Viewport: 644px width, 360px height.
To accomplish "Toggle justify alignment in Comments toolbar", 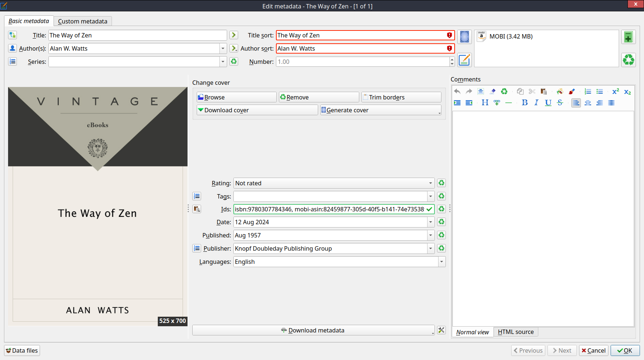I will click(611, 103).
